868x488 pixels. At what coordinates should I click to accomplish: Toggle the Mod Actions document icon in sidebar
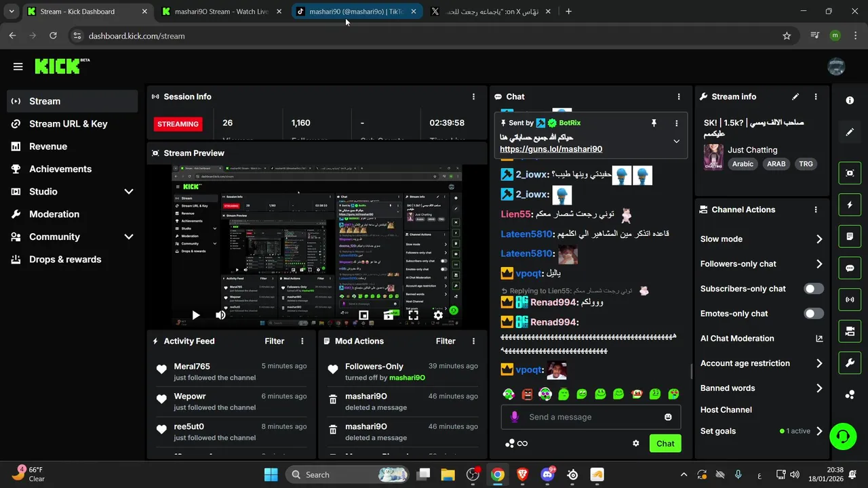click(850, 236)
